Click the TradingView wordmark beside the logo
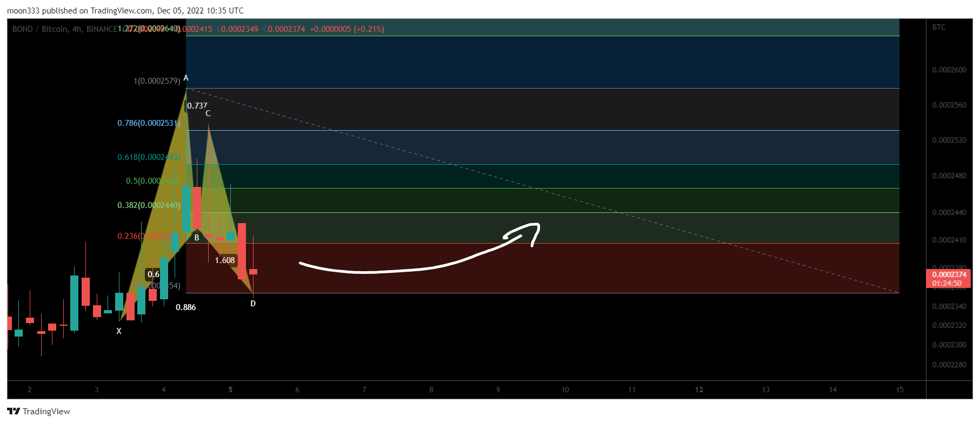980x423 pixels. [46, 412]
